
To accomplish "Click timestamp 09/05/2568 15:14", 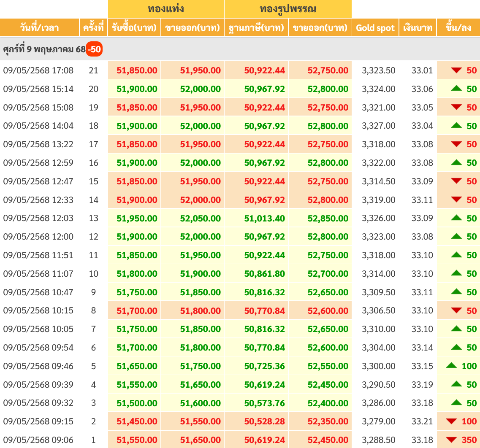I will pos(38,89).
